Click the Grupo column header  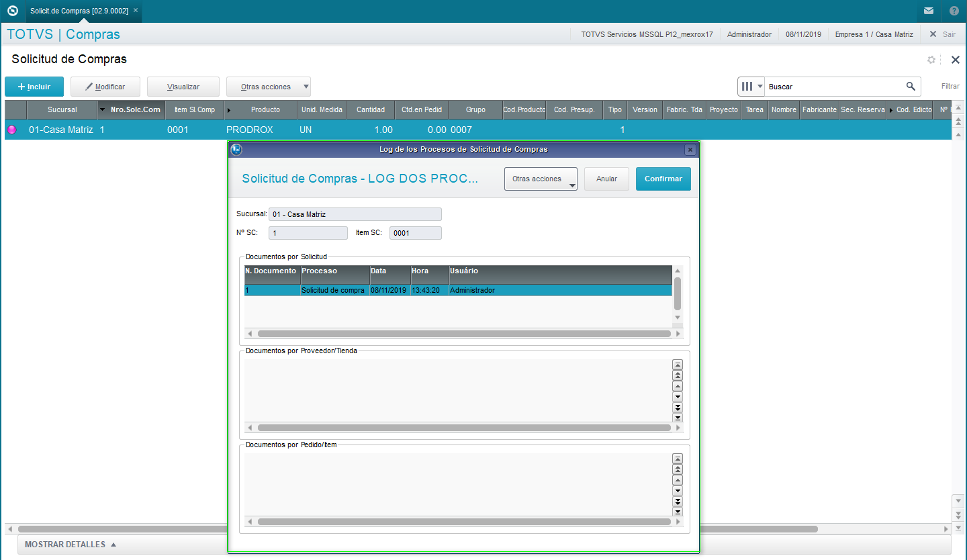coord(475,109)
